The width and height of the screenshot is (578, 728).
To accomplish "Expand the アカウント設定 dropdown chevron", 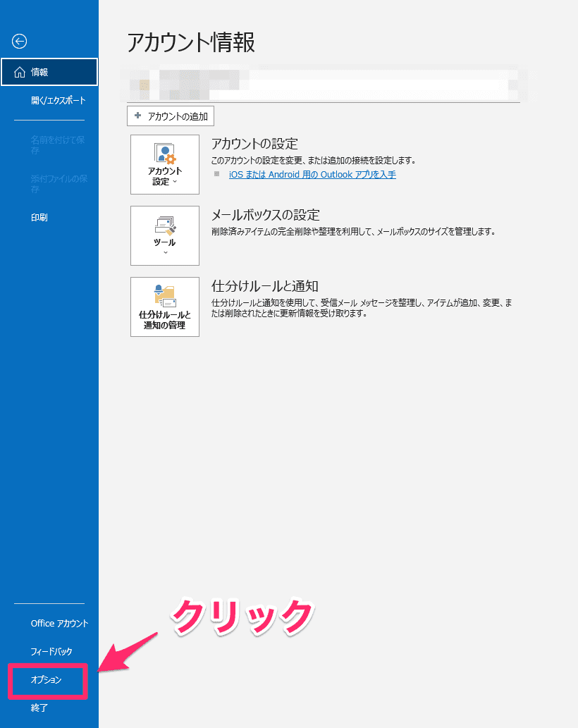I will click(x=174, y=182).
